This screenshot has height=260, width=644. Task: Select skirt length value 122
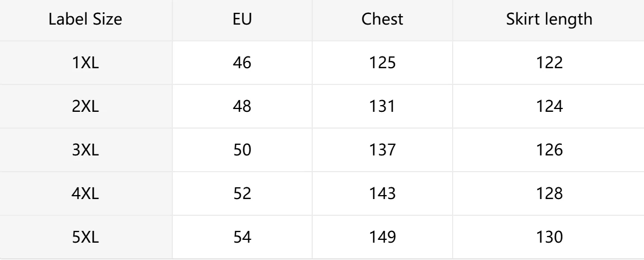(x=549, y=63)
